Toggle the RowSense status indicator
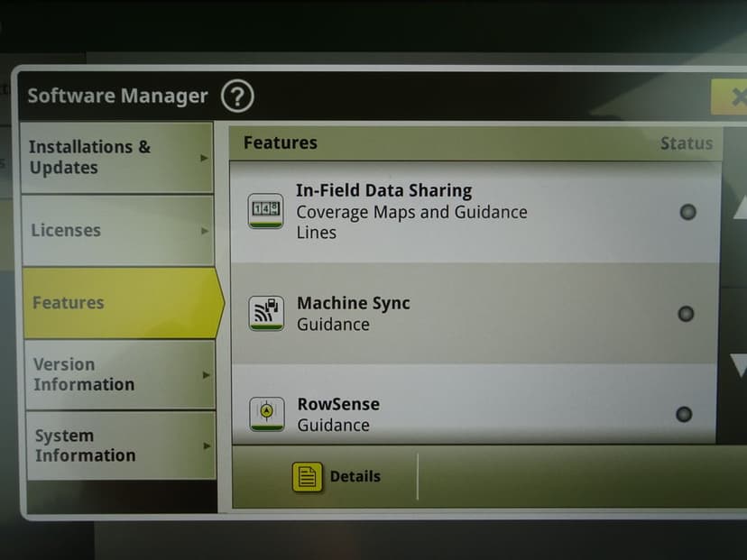747x560 pixels. coord(684,414)
